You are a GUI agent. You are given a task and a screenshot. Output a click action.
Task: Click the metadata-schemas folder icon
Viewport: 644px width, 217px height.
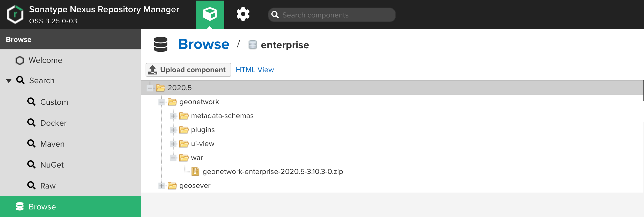click(184, 116)
